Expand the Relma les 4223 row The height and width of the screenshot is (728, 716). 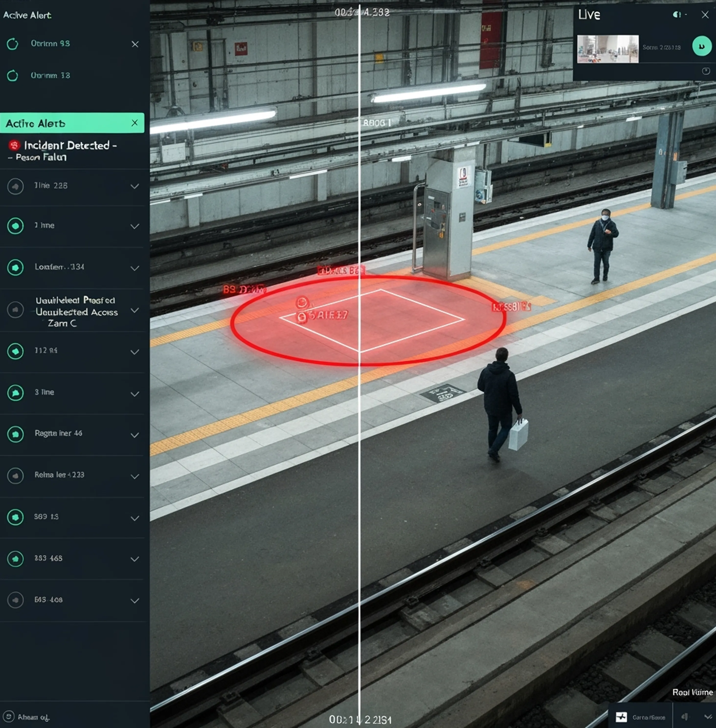click(135, 476)
